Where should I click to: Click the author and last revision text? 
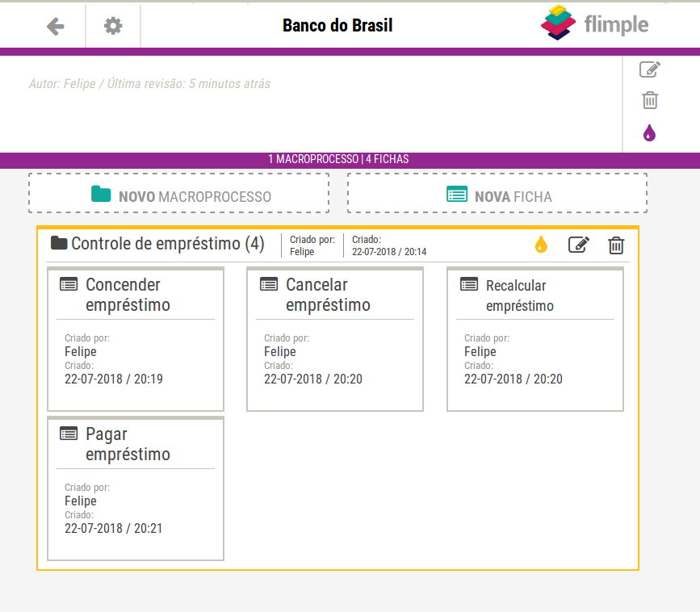click(x=149, y=83)
